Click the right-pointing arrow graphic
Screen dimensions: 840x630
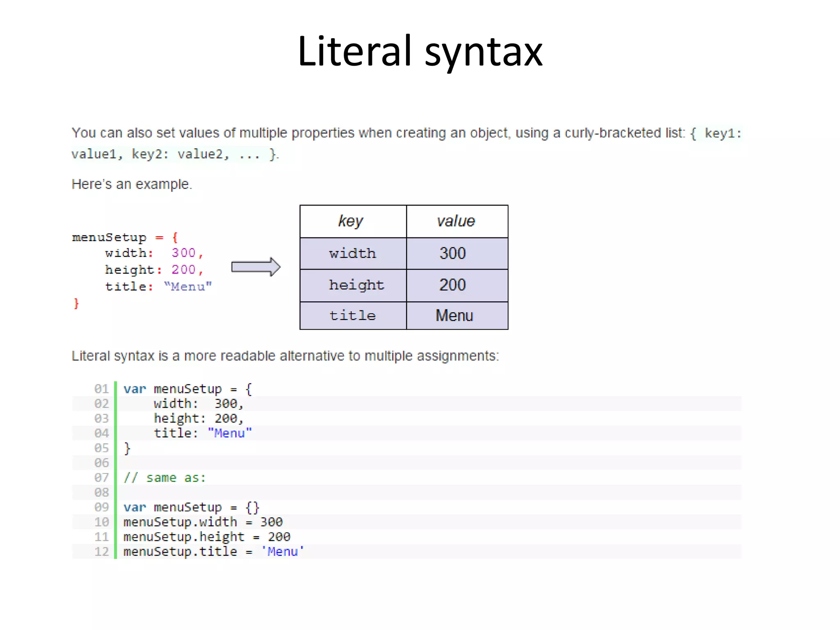click(256, 267)
